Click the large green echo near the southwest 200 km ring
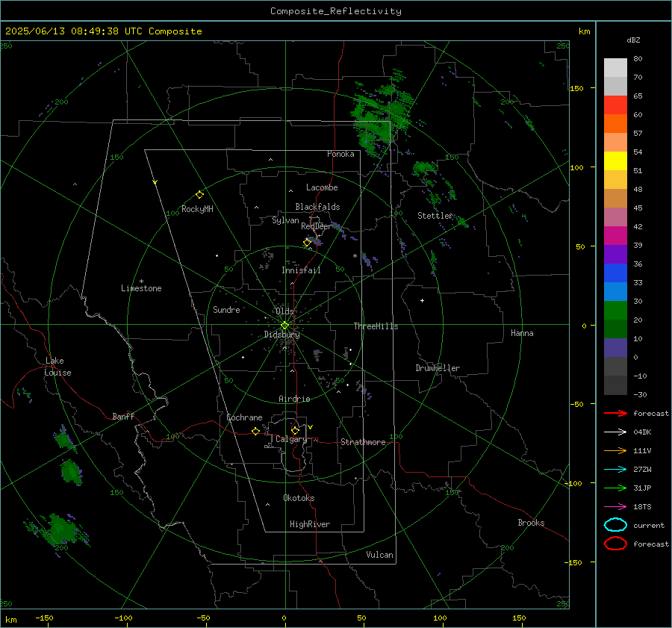Screen dimensions: 672x628 tap(60, 530)
